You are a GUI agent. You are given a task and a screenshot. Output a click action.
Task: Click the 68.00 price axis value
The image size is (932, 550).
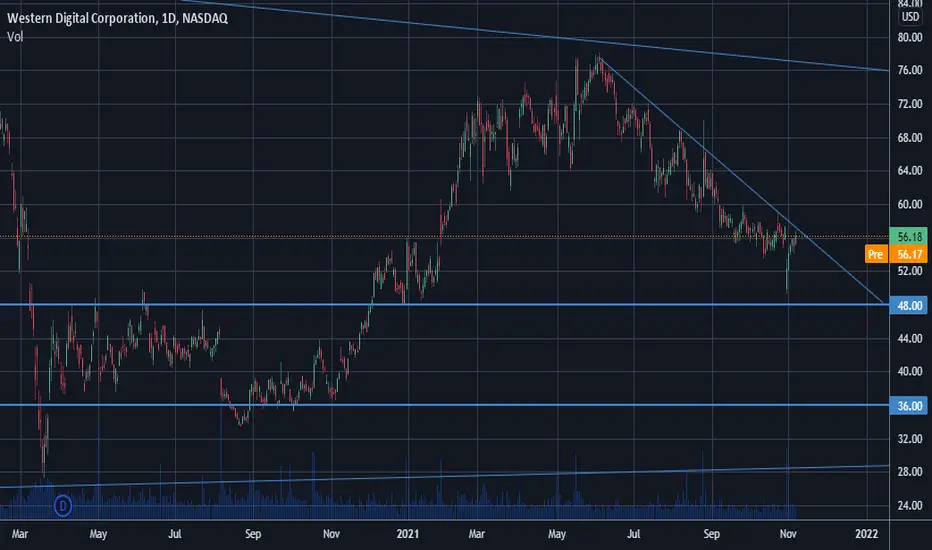click(909, 137)
